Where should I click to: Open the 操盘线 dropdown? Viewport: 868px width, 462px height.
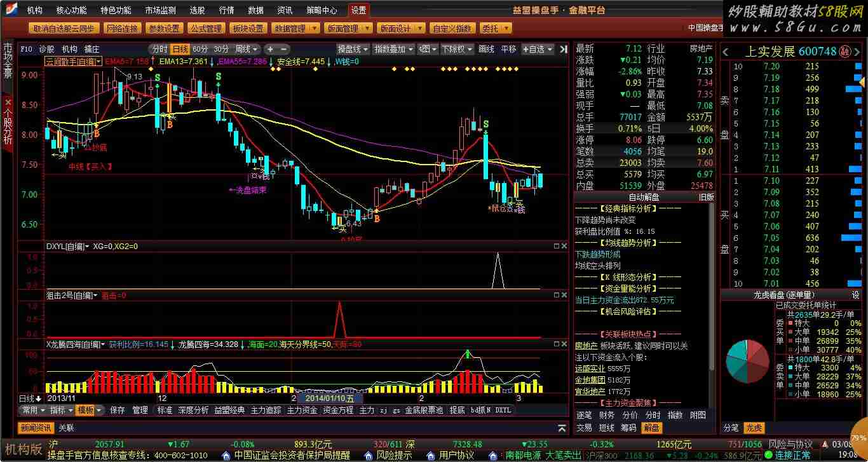pos(353,49)
